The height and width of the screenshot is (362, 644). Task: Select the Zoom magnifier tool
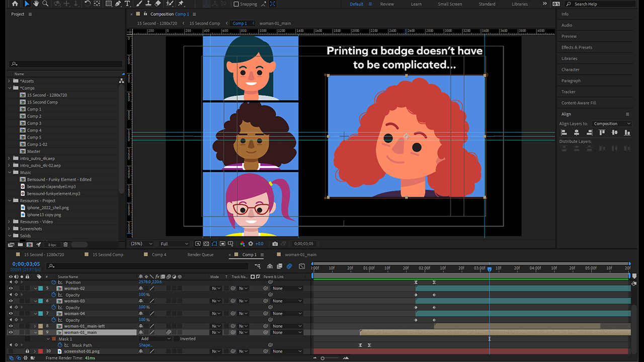tap(46, 4)
